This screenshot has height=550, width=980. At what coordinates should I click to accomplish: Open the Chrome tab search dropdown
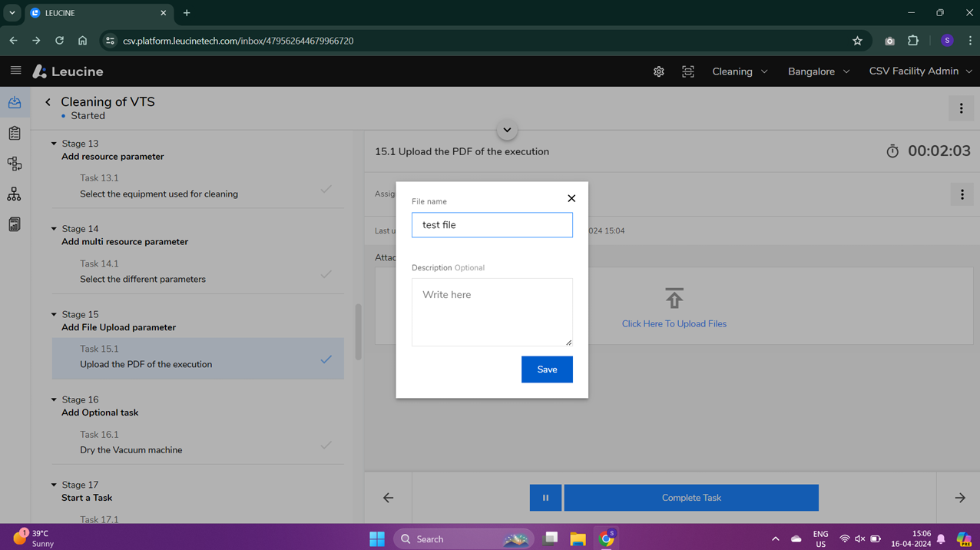(12, 13)
